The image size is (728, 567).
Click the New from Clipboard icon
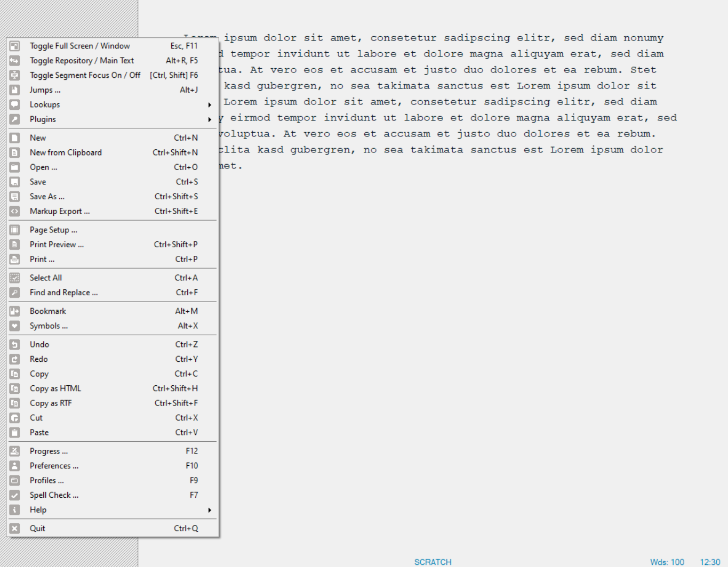click(15, 152)
